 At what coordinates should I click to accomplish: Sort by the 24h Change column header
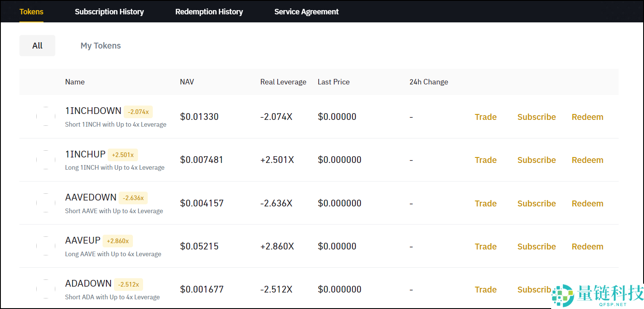(428, 82)
